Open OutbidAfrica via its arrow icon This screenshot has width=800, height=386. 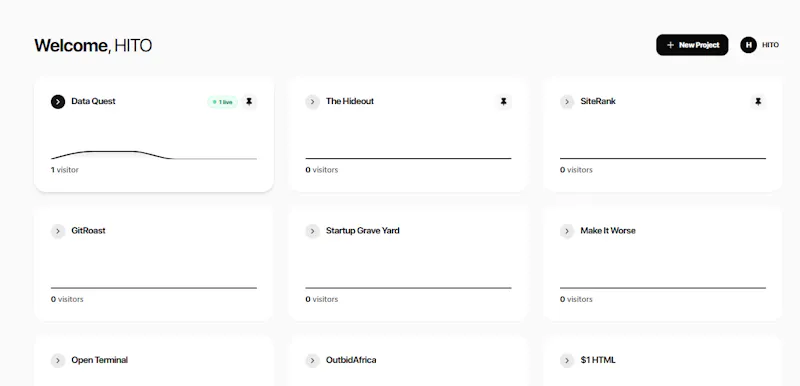313,361
